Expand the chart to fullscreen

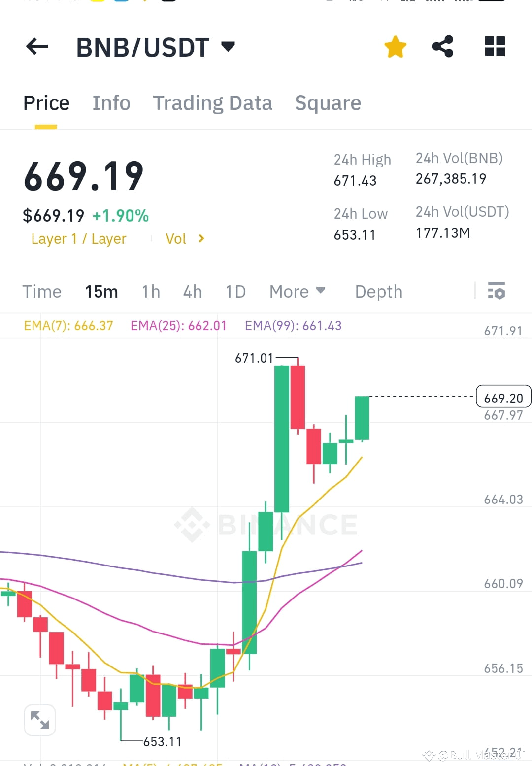click(x=40, y=719)
